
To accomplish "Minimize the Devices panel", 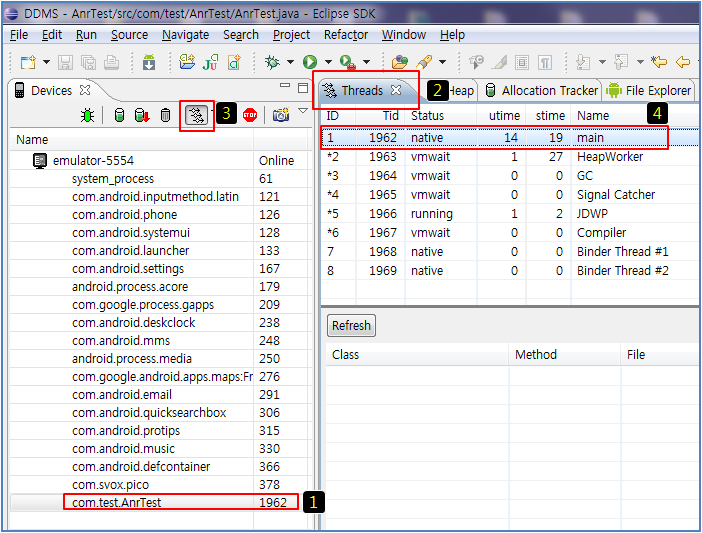I will pos(285,85).
